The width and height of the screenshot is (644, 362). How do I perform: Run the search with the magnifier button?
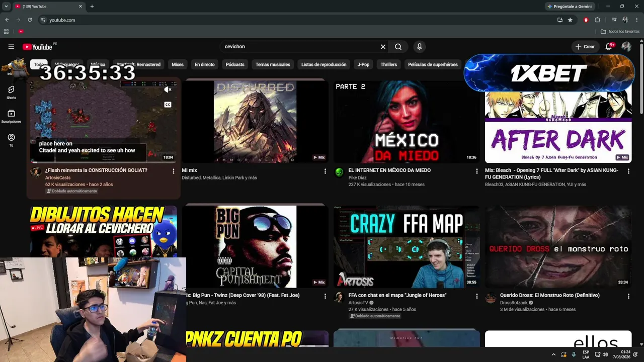point(398,47)
